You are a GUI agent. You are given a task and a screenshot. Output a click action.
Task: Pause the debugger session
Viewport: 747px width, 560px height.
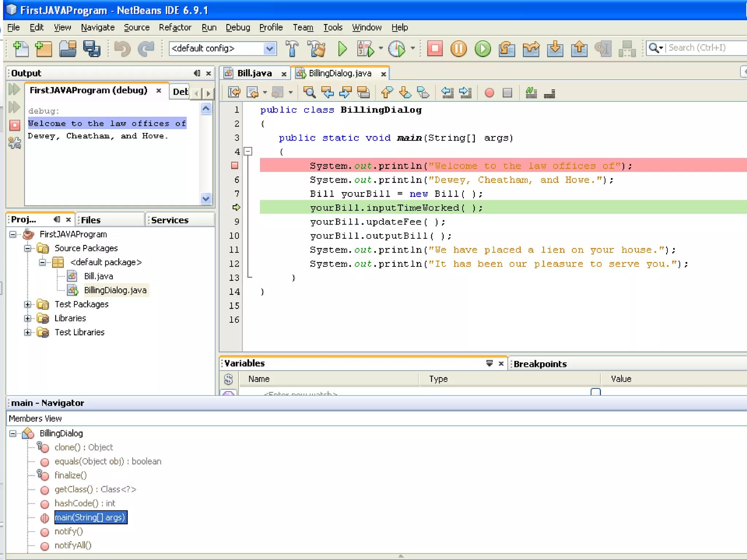tap(458, 48)
